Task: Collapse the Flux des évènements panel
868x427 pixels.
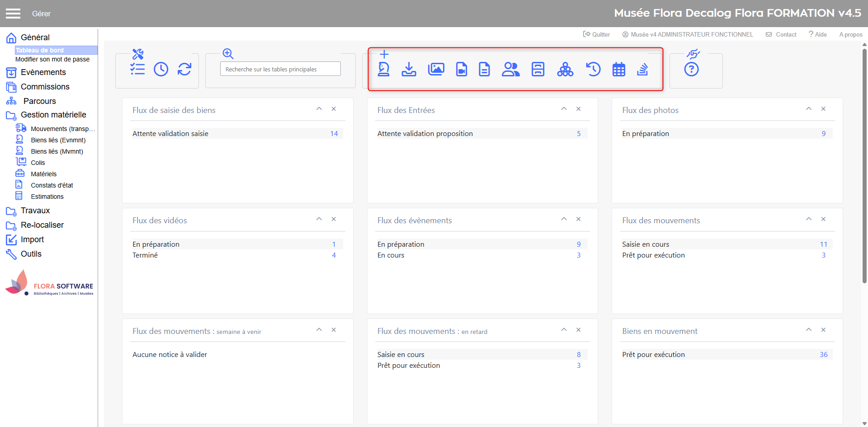Action: [x=564, y=219]
